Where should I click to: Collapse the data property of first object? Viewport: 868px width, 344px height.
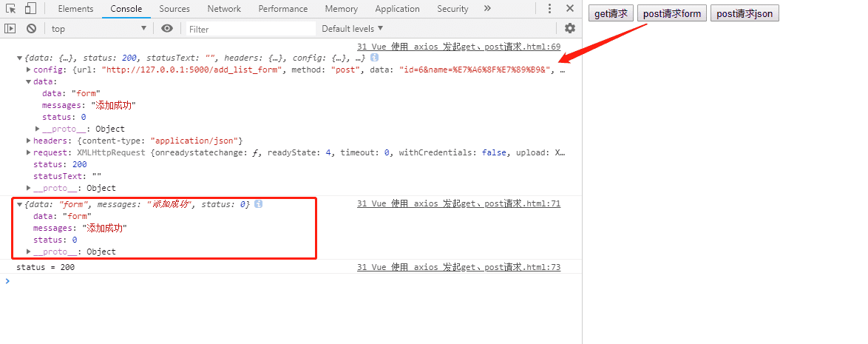tap(29, 82)
